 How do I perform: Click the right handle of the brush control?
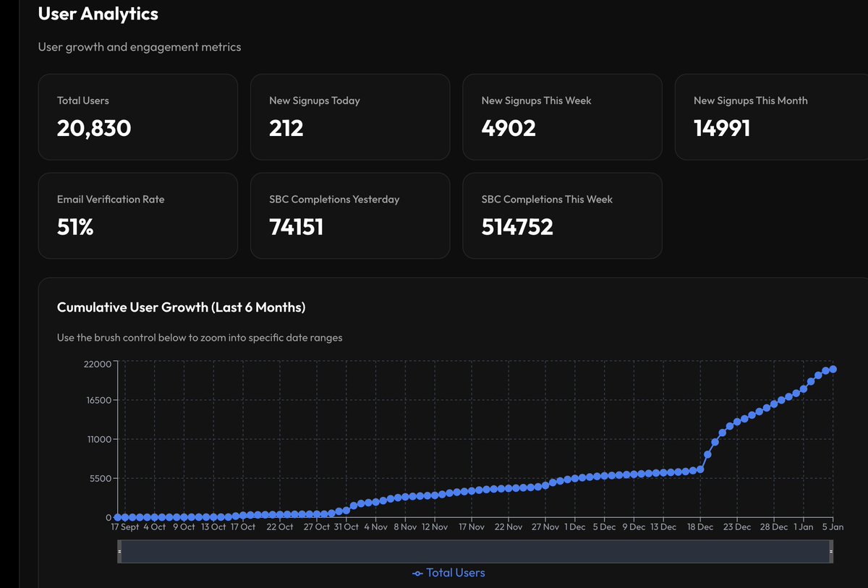click(x=831, y=552)
